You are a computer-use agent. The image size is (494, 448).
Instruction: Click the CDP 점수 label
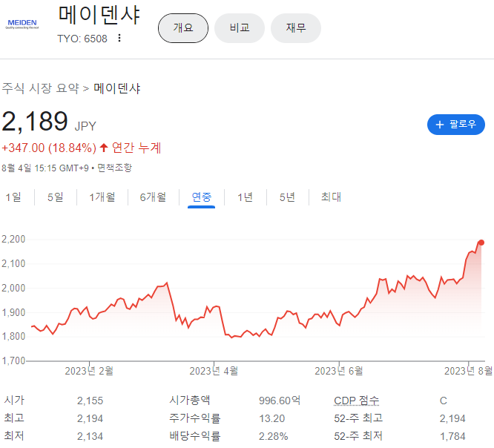(357, 401)
